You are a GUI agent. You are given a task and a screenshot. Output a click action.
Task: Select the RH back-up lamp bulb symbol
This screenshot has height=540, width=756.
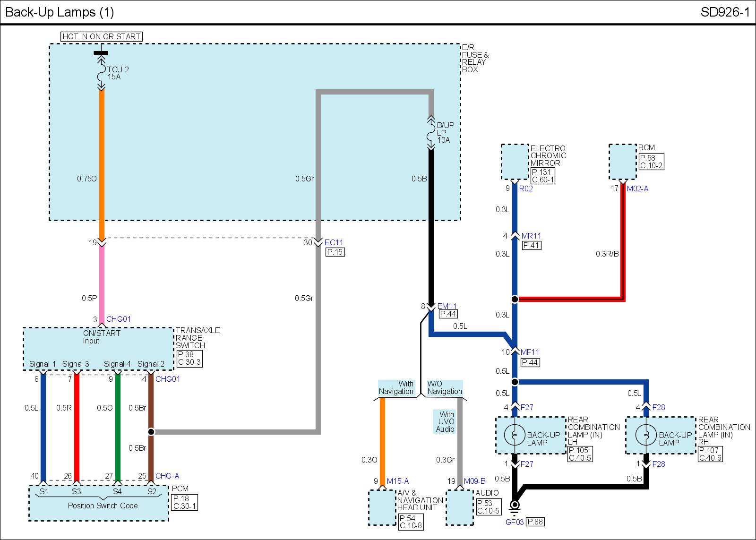[x=646, y=435]
